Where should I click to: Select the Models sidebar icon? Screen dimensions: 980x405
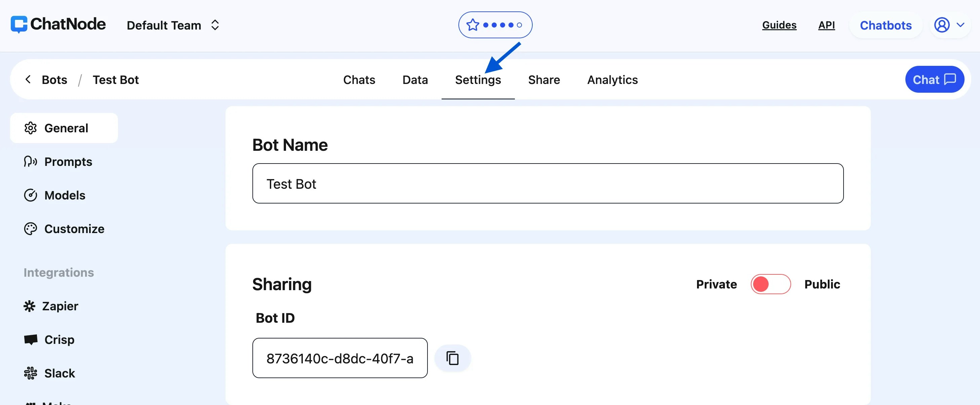pyautogui.click(x=31, y=195)
